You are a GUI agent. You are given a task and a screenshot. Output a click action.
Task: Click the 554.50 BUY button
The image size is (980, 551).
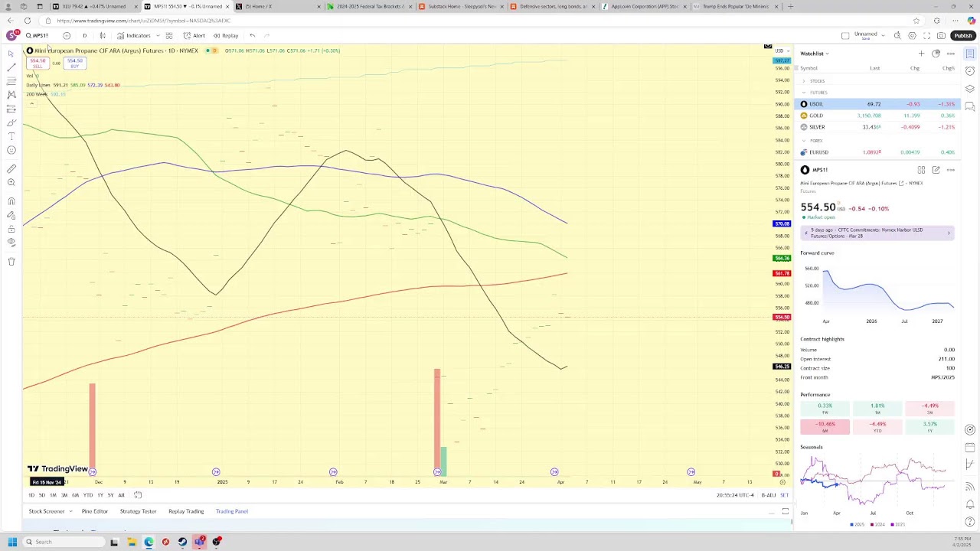[74, 64]
